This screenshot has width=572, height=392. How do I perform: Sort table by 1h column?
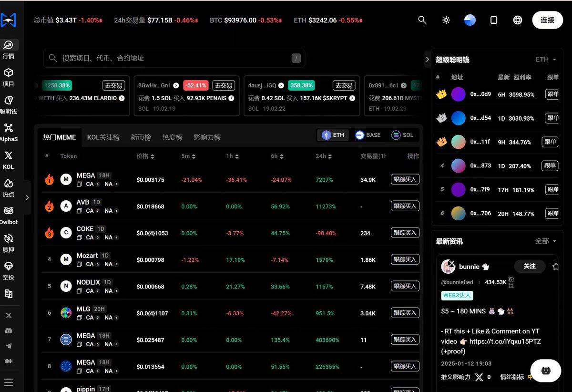point(233,156)
